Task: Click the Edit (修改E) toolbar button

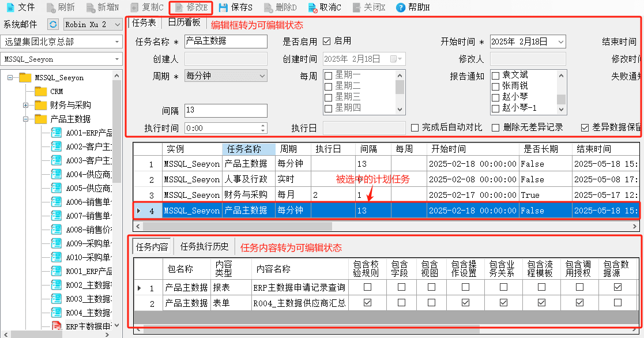Action: click(191, 7)
